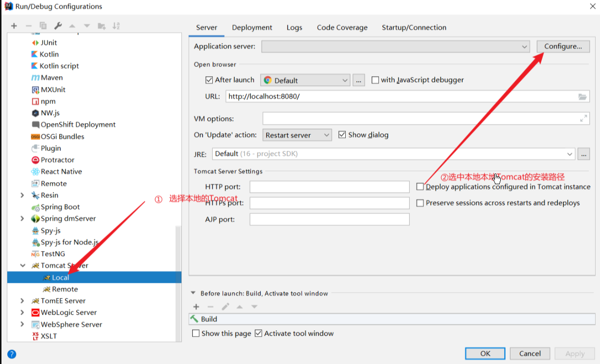Click the folder icon in the URL field
The image size is (600, 364).
coord(582,97)
